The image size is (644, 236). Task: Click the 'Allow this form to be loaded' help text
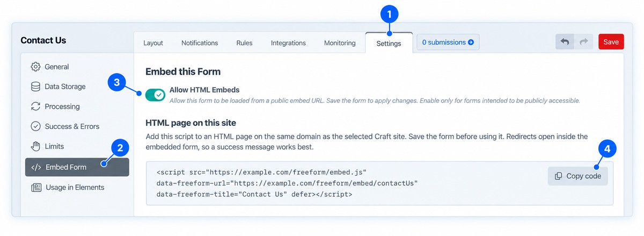click(x=375, y=101)
